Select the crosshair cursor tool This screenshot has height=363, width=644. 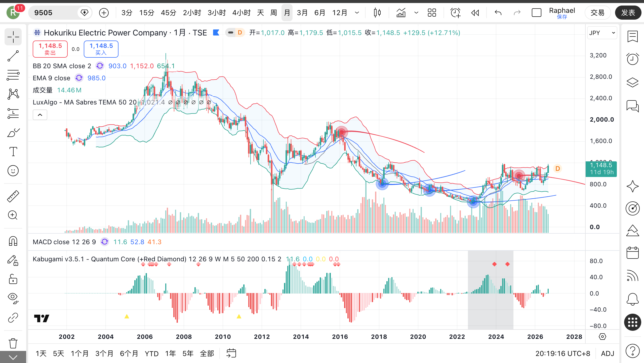[x=13, y=37]
